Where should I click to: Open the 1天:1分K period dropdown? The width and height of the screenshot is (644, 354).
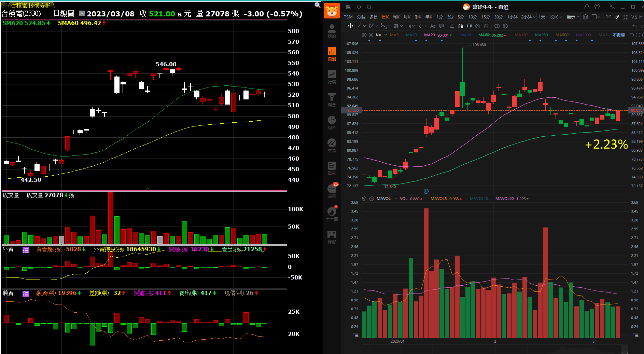[x=550, y=17]
